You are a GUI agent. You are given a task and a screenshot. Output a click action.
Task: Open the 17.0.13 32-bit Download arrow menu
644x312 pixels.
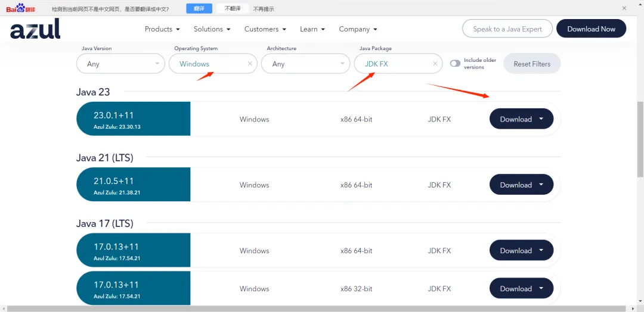point(541,289)
